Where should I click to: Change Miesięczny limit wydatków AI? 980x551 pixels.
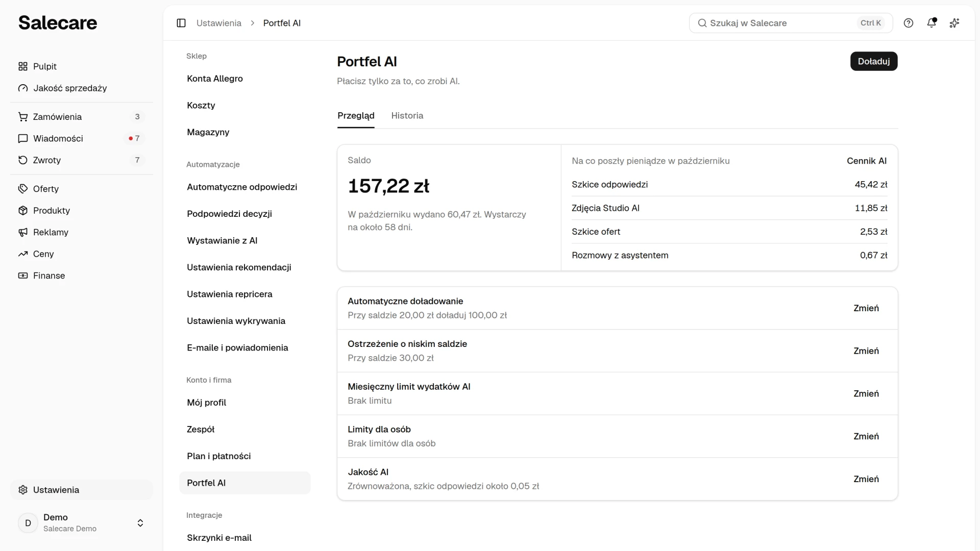(866, 394)
